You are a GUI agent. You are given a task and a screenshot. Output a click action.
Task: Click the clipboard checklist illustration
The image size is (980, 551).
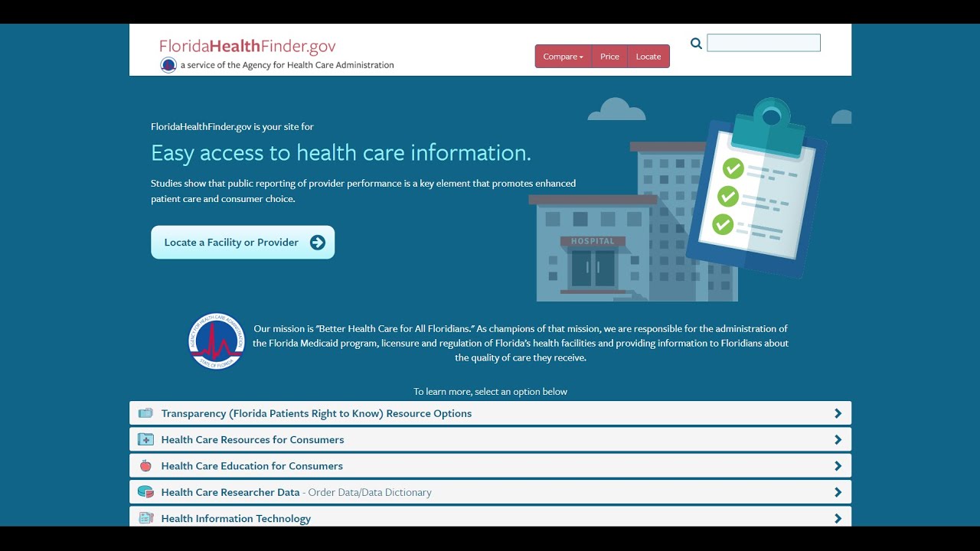pyautogui.click(x=756, y=187)
